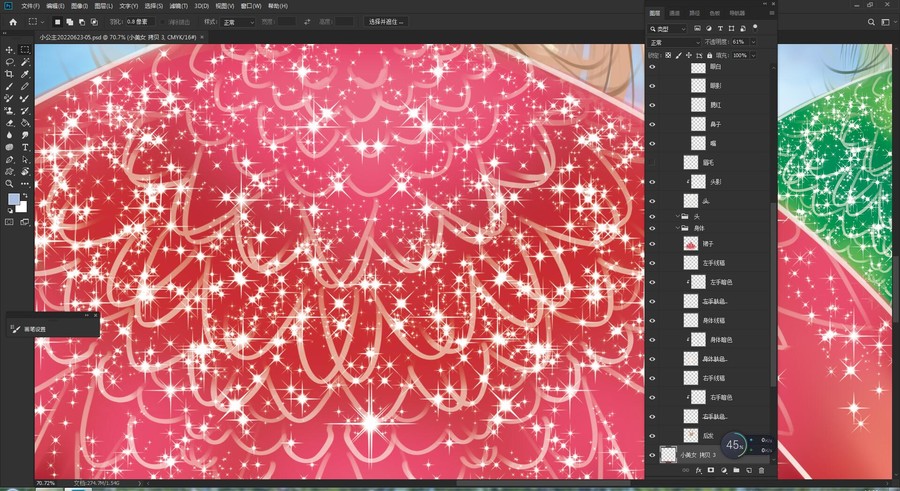Image resolution: width=900 pixels, height=491 pixels.
Task: Open the 滤镜(T) menu
Action: pos(179,6)
